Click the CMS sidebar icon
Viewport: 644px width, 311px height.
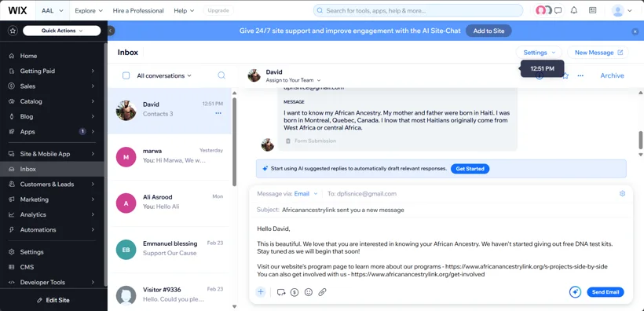coord(12,267)
